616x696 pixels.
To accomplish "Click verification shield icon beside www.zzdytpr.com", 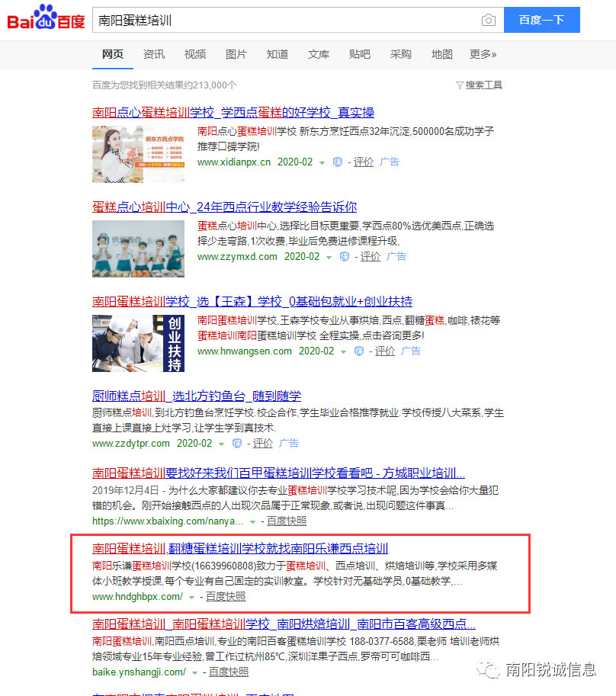I will [x=237, y=443].
